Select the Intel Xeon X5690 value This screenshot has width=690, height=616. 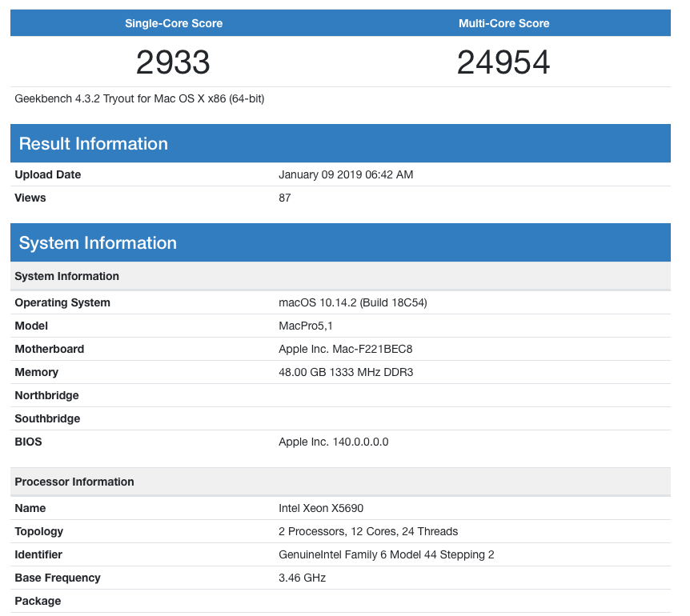tap(321, 508)
